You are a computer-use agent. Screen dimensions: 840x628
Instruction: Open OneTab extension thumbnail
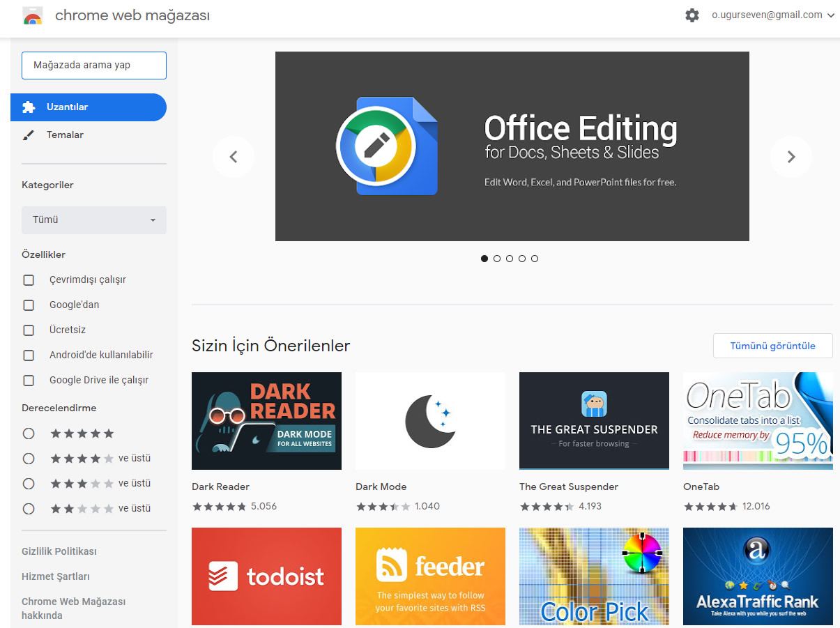758,421
